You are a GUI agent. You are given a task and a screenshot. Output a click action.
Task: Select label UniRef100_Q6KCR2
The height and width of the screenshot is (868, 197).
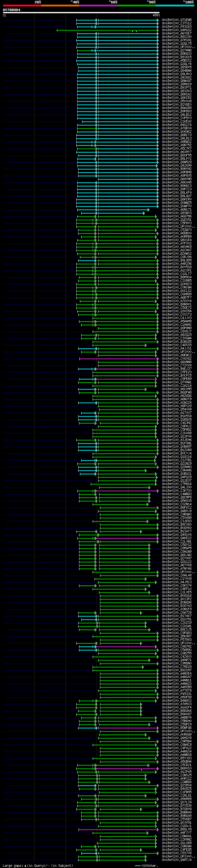[177, 98]
